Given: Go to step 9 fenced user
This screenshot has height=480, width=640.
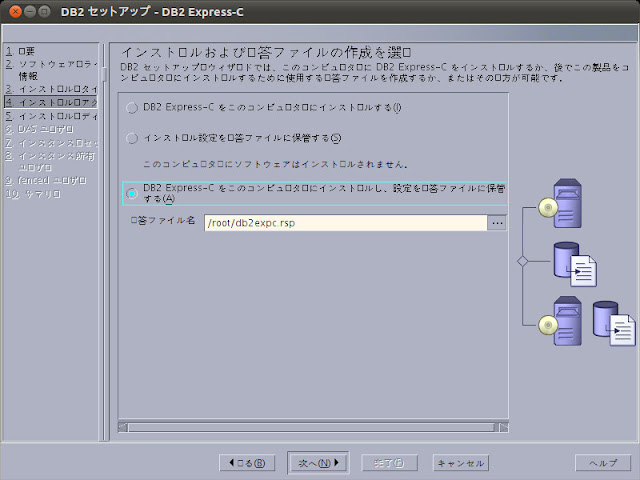Looking at the screenshot, I should pos(46,180).
